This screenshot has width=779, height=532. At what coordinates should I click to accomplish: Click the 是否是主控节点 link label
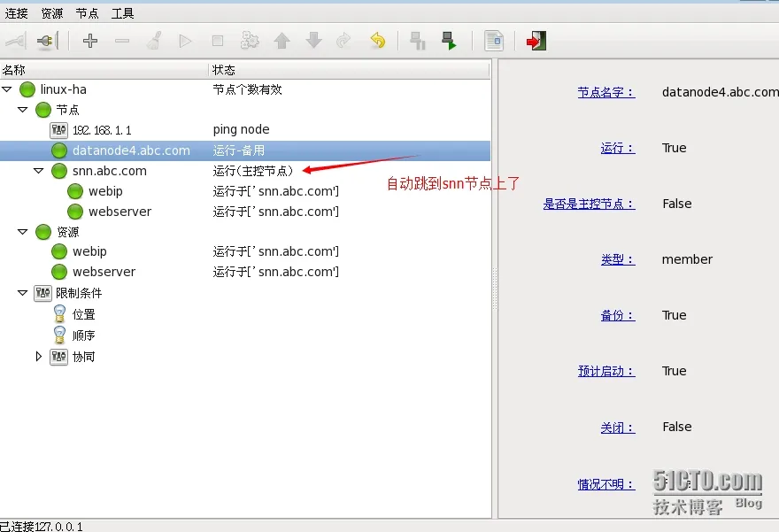click(x=590, y=204)
